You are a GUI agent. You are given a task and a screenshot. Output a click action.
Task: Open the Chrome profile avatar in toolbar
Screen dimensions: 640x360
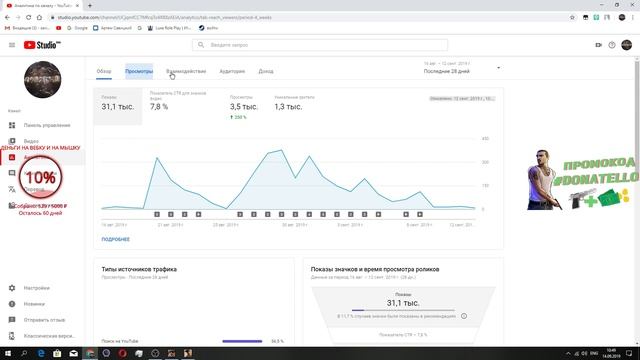(x=622, y=17)
